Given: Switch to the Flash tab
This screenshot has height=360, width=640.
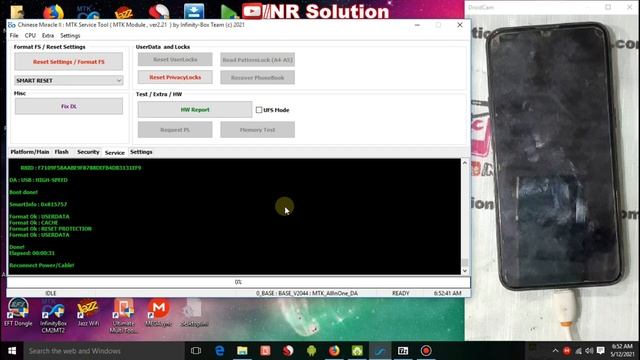Looking at the screenshot, I should click(62, 152).
